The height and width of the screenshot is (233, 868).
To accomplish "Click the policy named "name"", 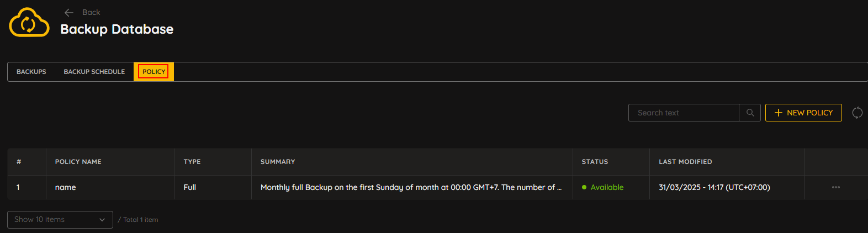I will click(x=66, y=187).
